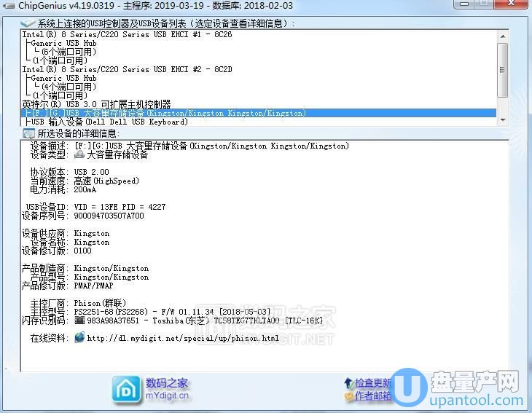Select the 英特尔 USB 3.0 host controller entry
532x413 pixels.
(x=96, y=104)
